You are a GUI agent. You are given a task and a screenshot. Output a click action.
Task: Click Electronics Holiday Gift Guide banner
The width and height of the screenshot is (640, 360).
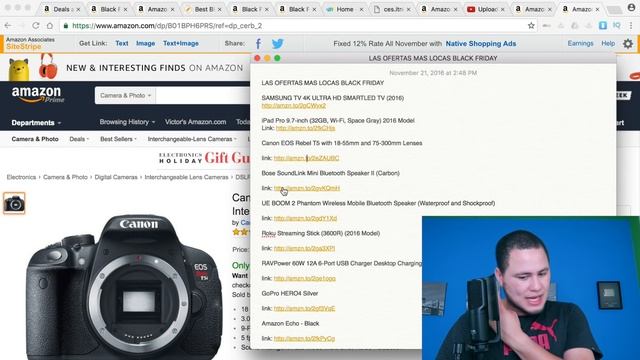(x=204, y=158)
